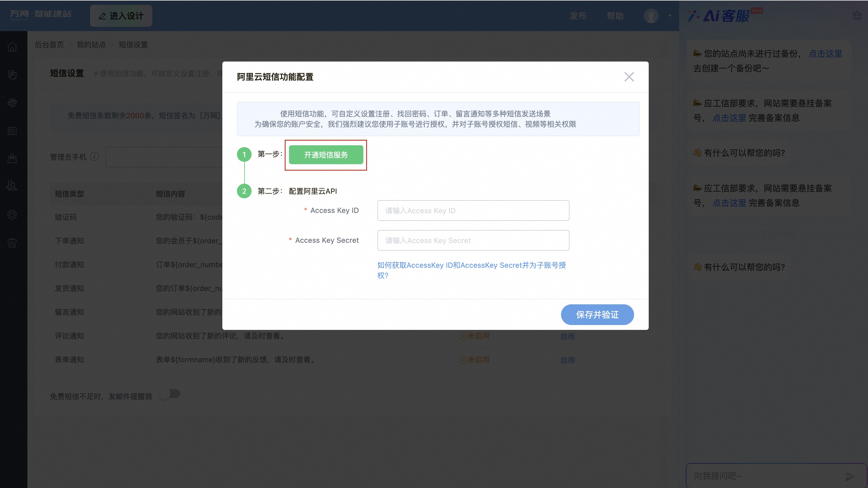Click the 管理员手机 info icon
This screenshot has height=488, width=868.
94,157
